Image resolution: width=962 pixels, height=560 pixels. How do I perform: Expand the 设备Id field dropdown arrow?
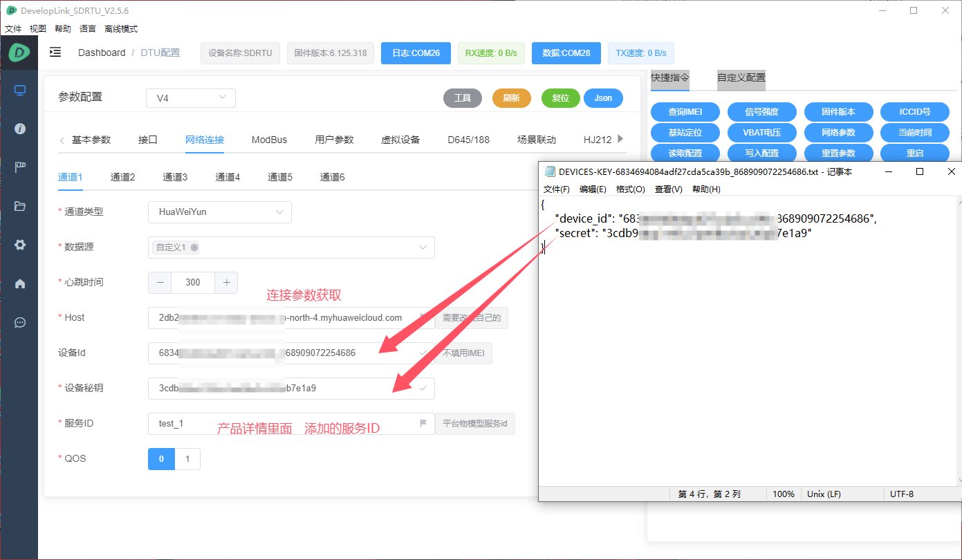coord(423,353)
